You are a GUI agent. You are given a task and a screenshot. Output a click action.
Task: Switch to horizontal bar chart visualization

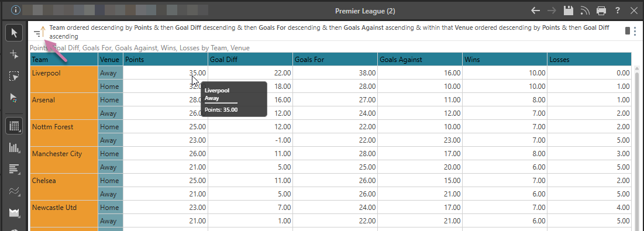point(15,170)
